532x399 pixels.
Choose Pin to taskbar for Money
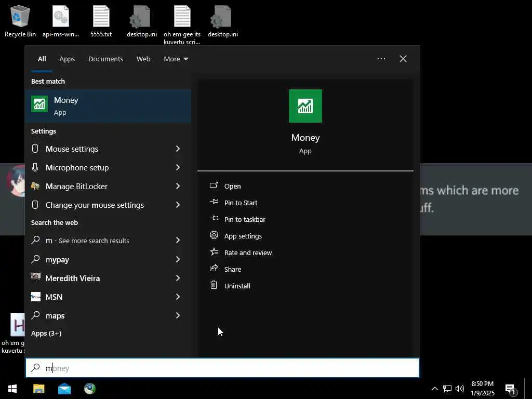[x=245, y=220]
